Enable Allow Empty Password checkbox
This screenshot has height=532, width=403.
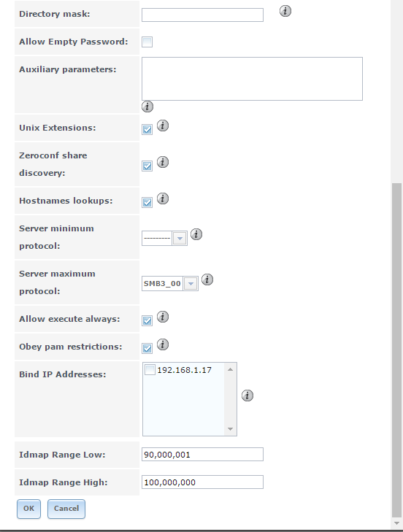coord(147,42)
